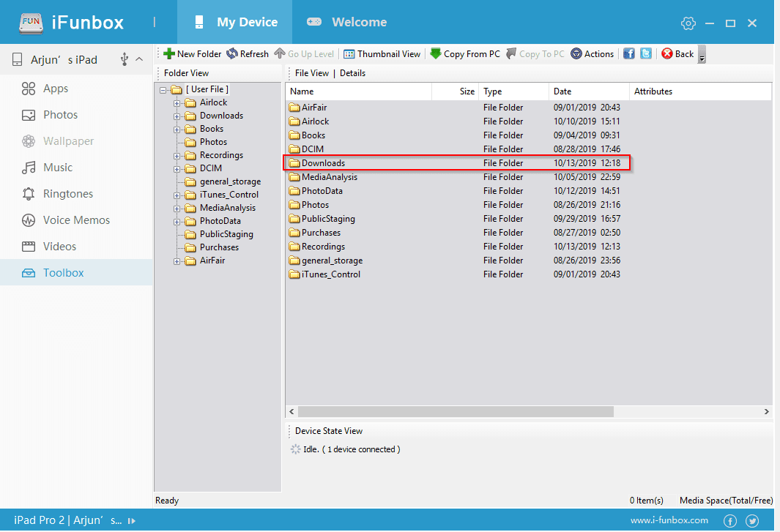Select Toolbox in the sidebar

tap(77, 272)
